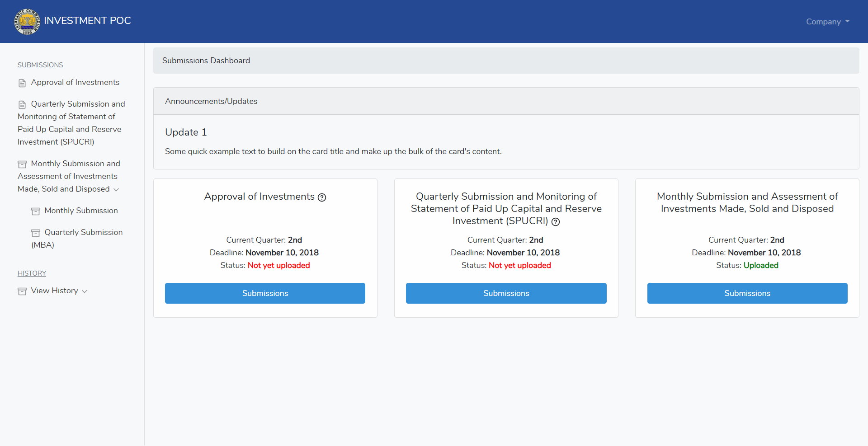Image resolution: width=868 pixels, height=446 pixels.
Task: Click the Monthly Submission and Assessment card title
Action: pos(747,202)
